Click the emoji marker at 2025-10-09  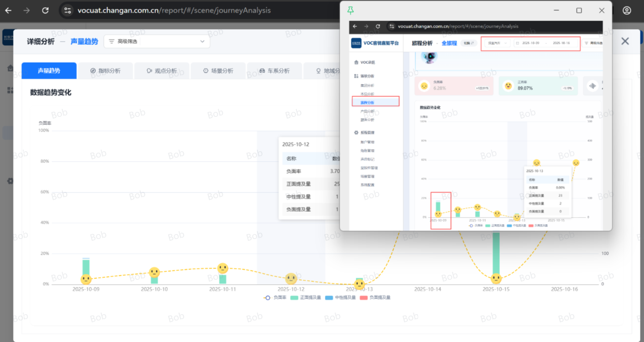[86, 279]
